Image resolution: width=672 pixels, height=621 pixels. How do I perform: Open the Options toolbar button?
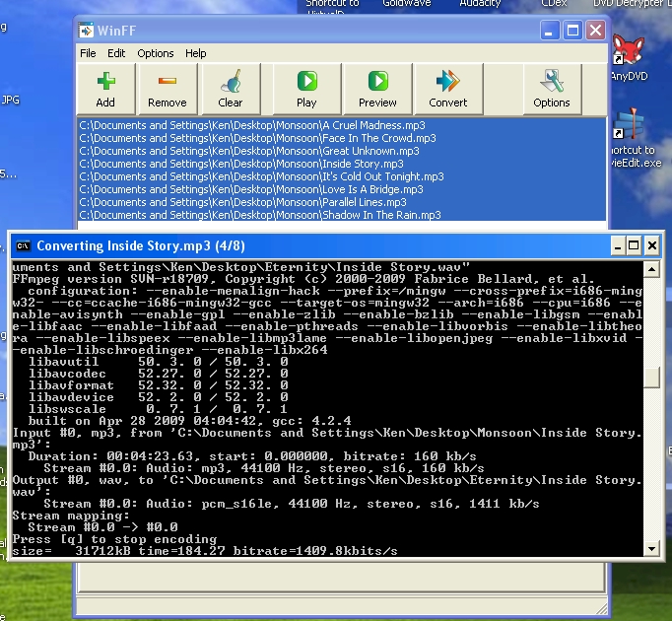pyautogui.click(x=552, y=89)
